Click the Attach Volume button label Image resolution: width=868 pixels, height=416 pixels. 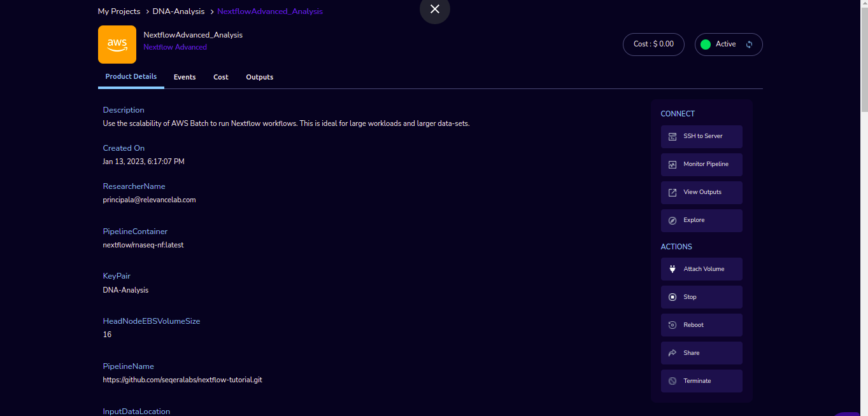point(704,269)
